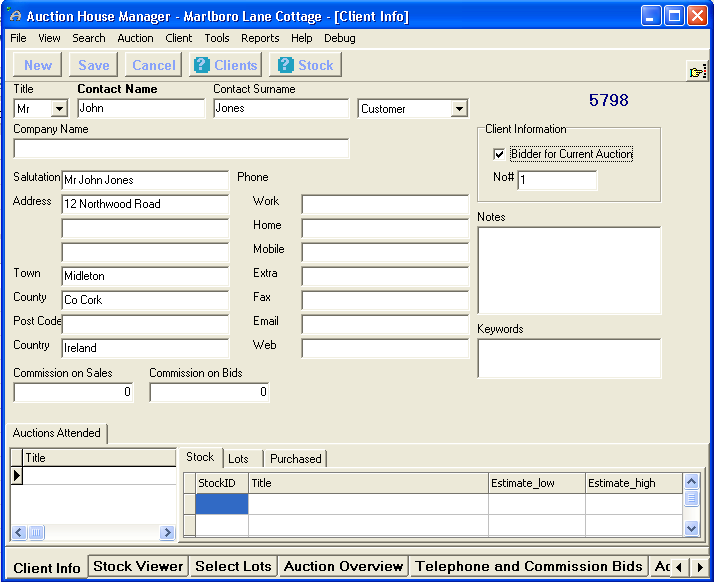714x582 pixels.
Task: Switch to the Auction Overview tab
Action: [343, 566]
